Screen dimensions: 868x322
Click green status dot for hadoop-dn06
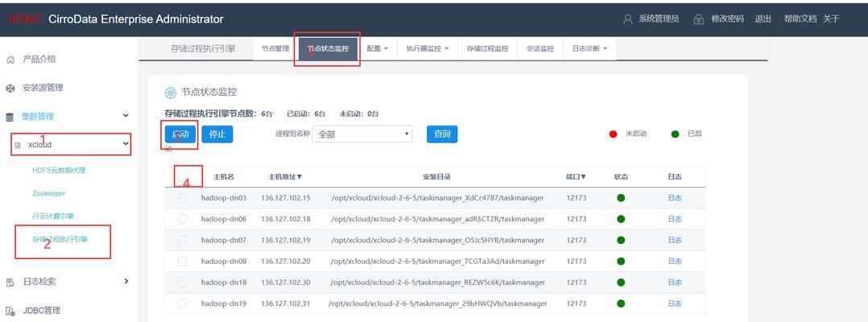(x=621, y=219)
